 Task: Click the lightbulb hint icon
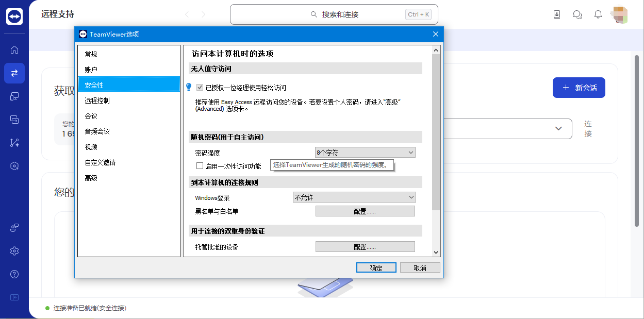click(189, 87)
